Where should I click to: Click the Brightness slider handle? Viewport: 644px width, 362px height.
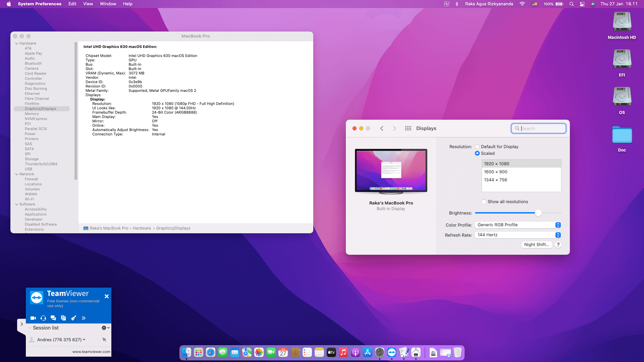click(x=538, y=213)
